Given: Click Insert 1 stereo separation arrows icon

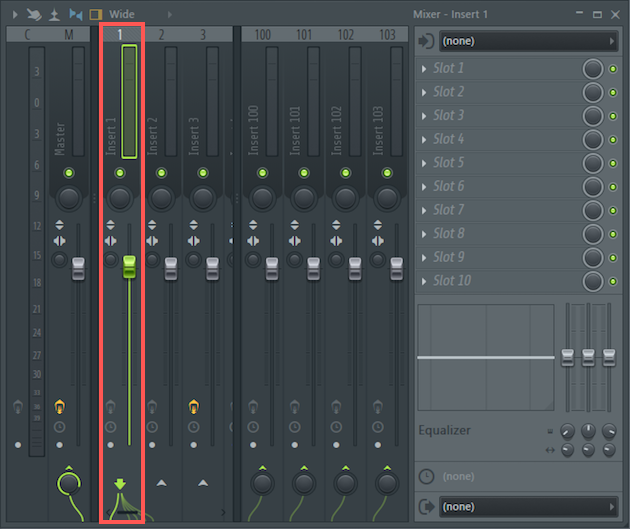Looking at the screenshot, I should tap(110, 241).
